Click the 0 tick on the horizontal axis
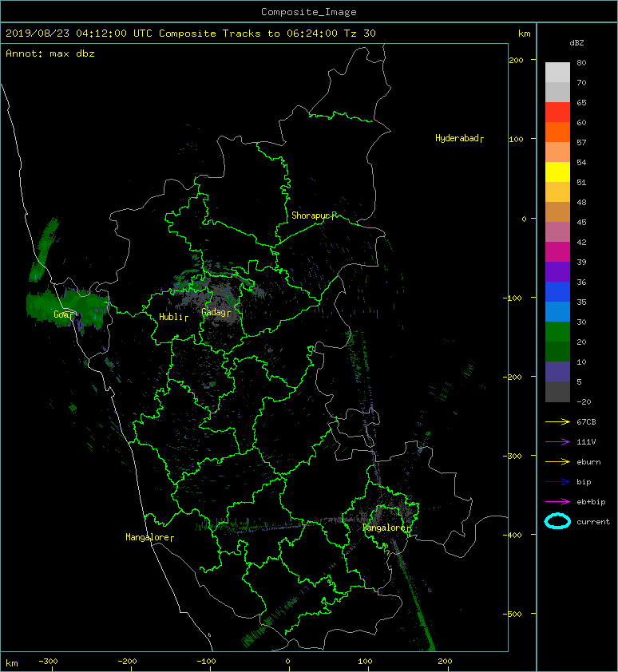This screenshot has height=672, width=618. point(287,662)
